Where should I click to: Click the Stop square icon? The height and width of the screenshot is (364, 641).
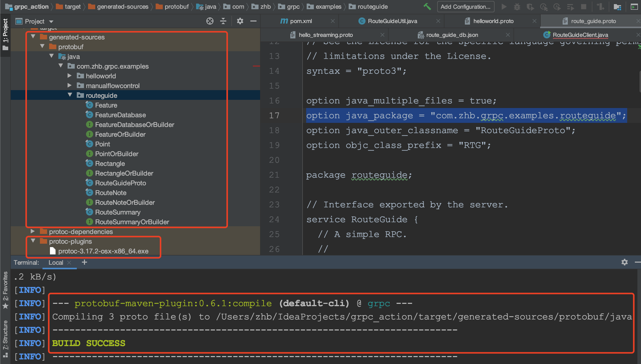(x=584, y=7)
